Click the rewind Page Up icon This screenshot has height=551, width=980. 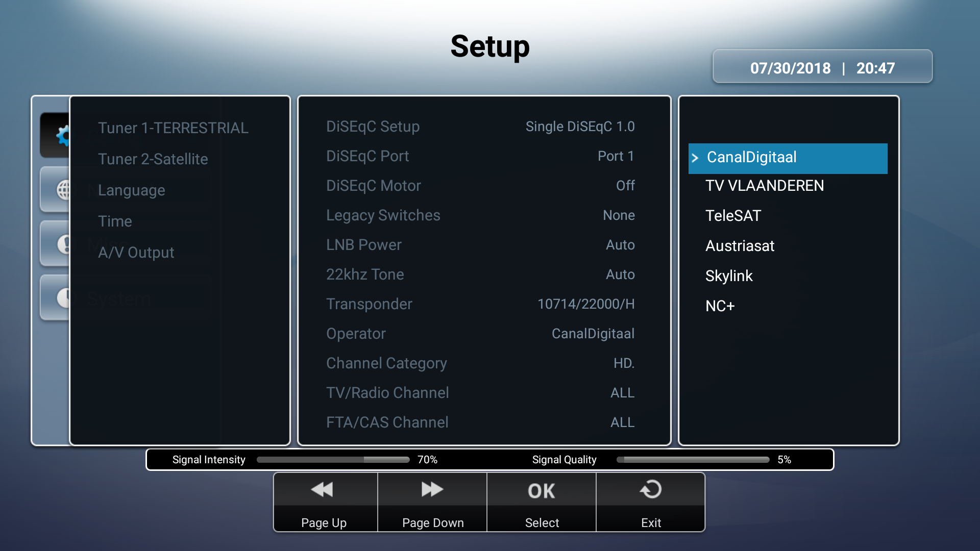(x=323, y=490)
